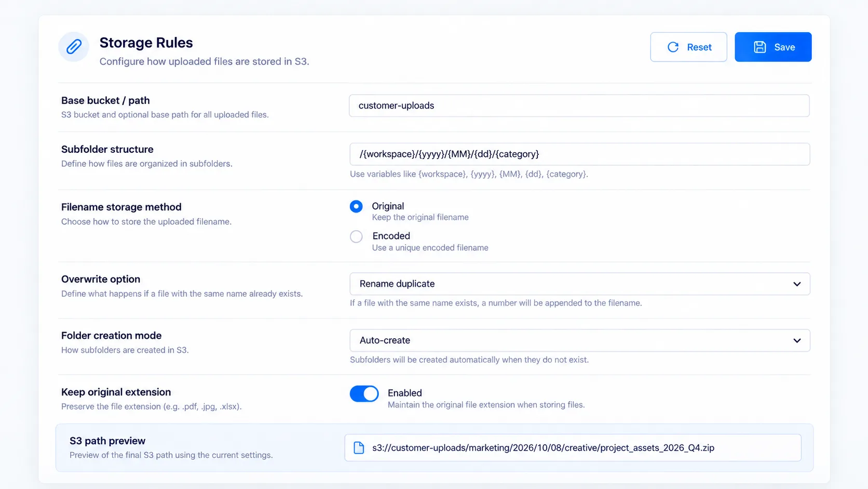Click the Reset button
The height and width of the screenshot is (489, 868).
[688, 47]
